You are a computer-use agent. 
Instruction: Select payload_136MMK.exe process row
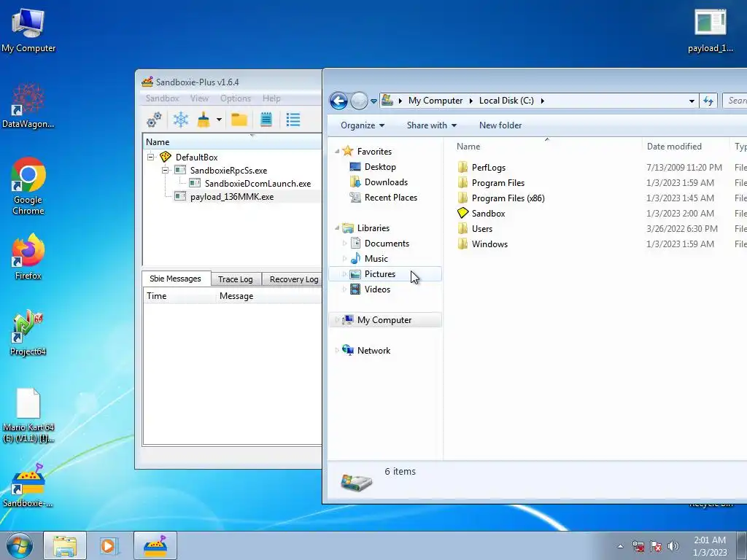[x=232, y=197]
